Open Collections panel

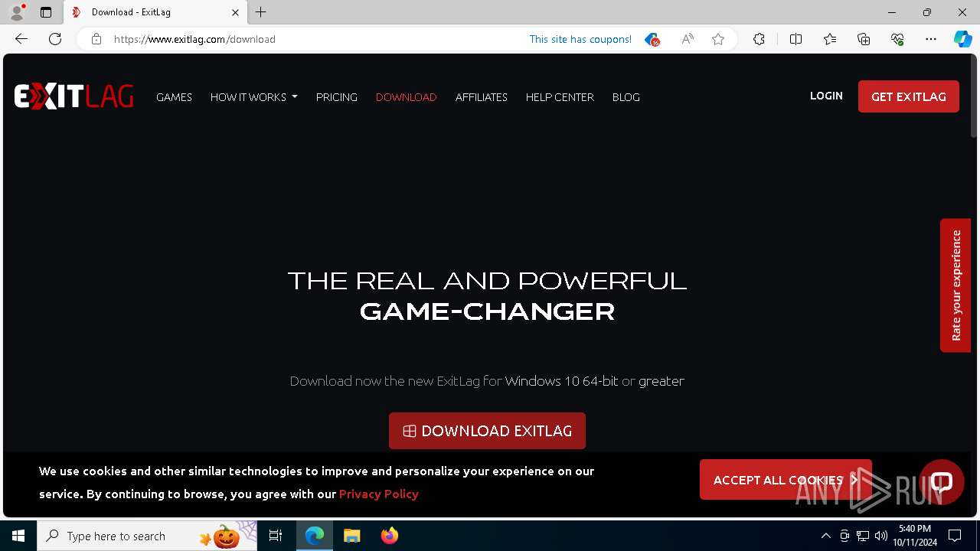point(864,39)
